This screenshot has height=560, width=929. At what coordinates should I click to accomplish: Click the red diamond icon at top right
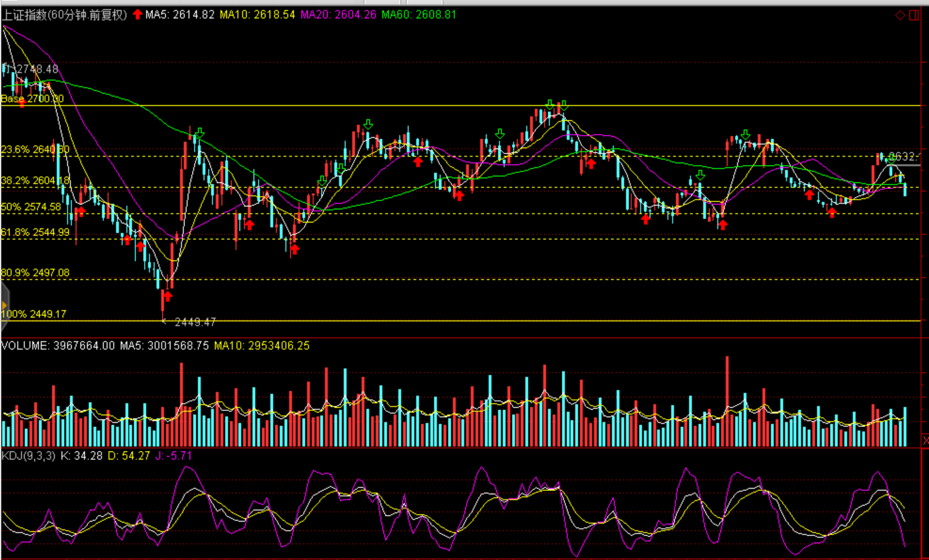[x=900, y=15]
